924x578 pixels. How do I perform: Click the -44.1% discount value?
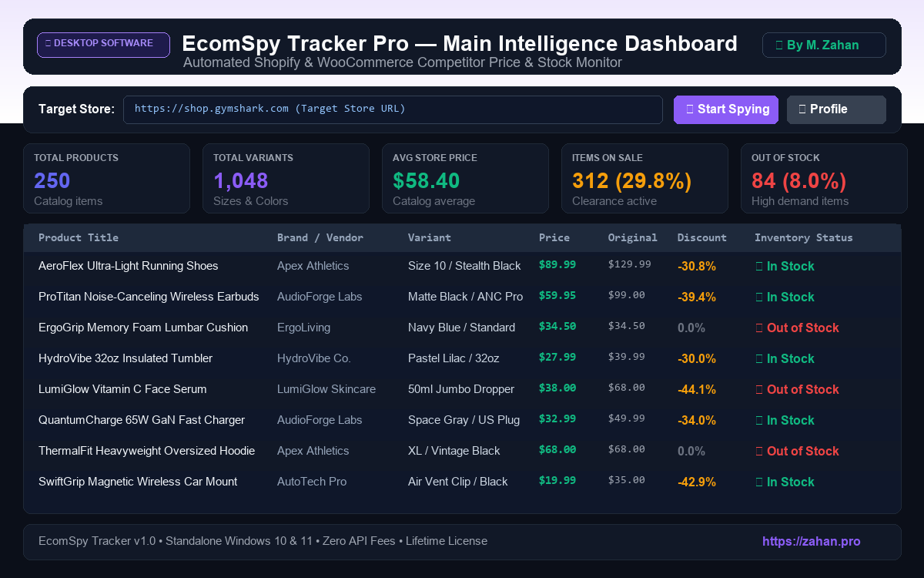pyautogui.click(x=697, y=389)
